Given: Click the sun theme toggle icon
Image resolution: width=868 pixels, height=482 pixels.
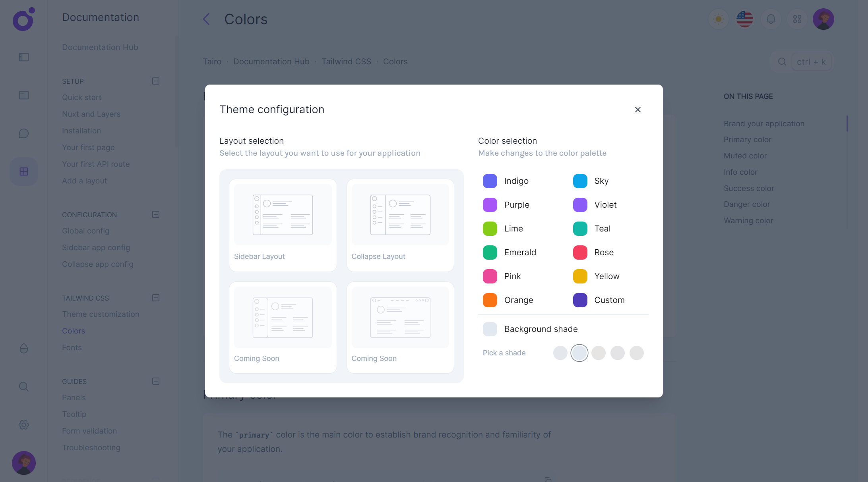Looking at the screenshot, I should [718, 19].
